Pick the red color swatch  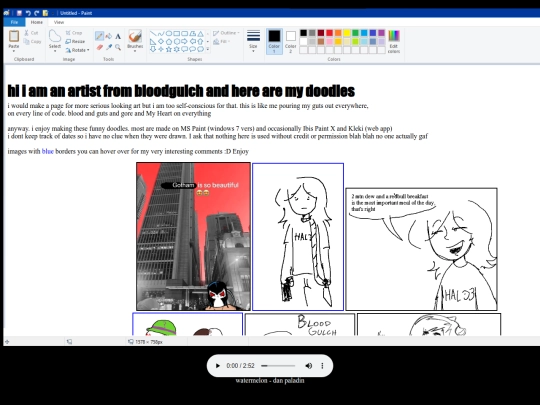(x=329, y=33)
